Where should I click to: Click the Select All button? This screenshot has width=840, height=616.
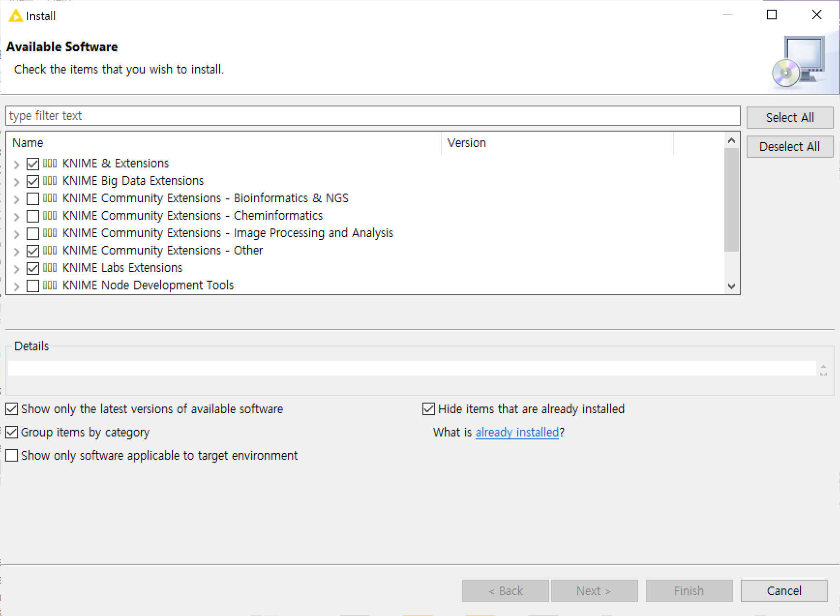coord(790,118)
